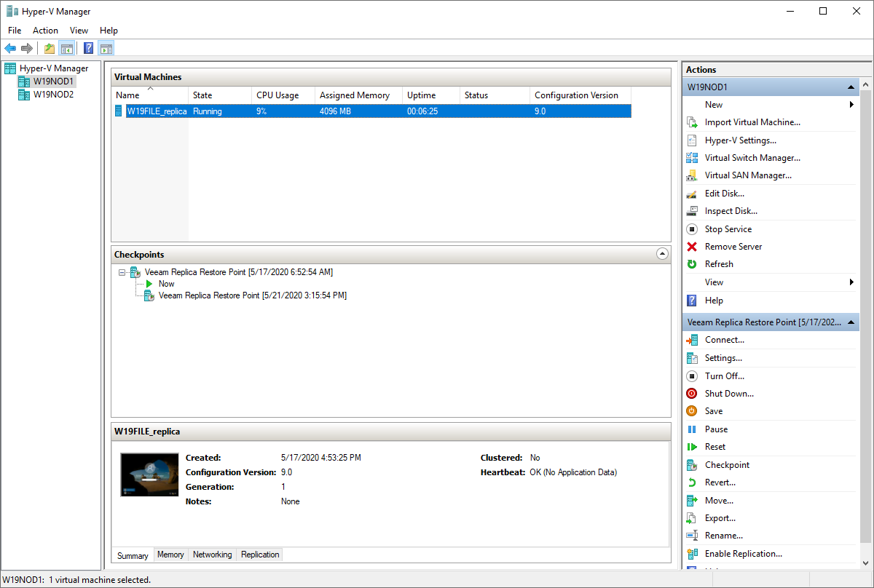This screenshot has height=588, width=874.
Task: Click the Hyper-V Settings icon
Action: (x=692, y=140)
